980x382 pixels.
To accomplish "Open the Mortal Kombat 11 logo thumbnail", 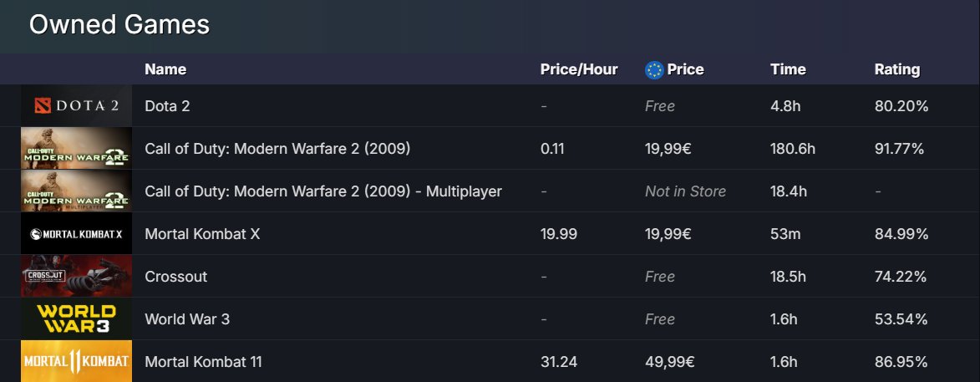I will [76, 361].
